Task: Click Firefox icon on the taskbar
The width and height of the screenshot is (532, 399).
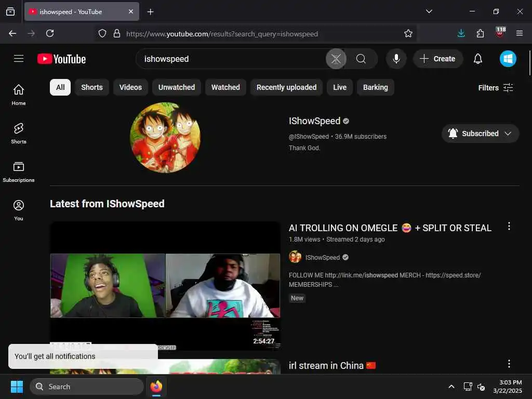Action: 156,387
